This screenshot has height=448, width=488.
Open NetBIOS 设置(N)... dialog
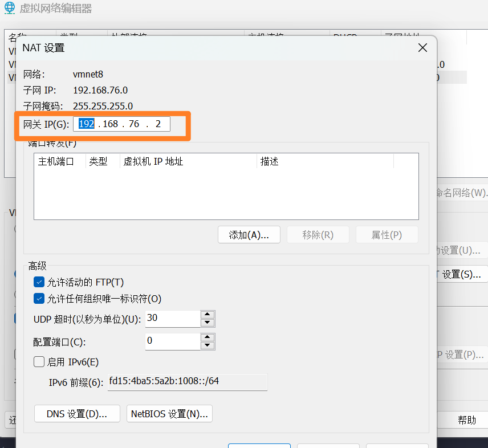coord(169,413)
